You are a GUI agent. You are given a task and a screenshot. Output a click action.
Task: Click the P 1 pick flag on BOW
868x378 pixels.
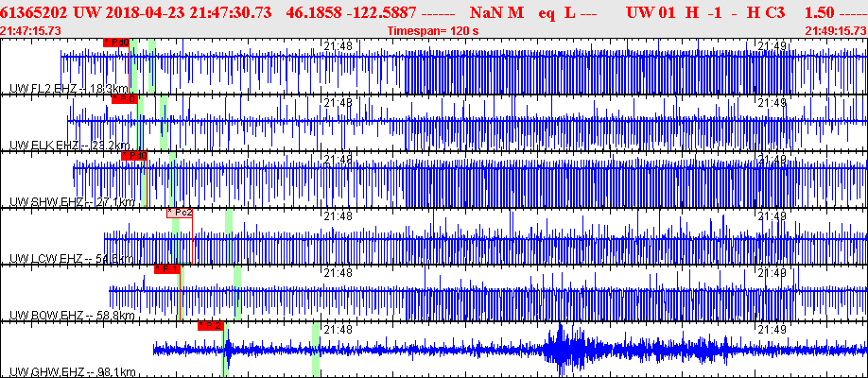click(x=166, y=268)
